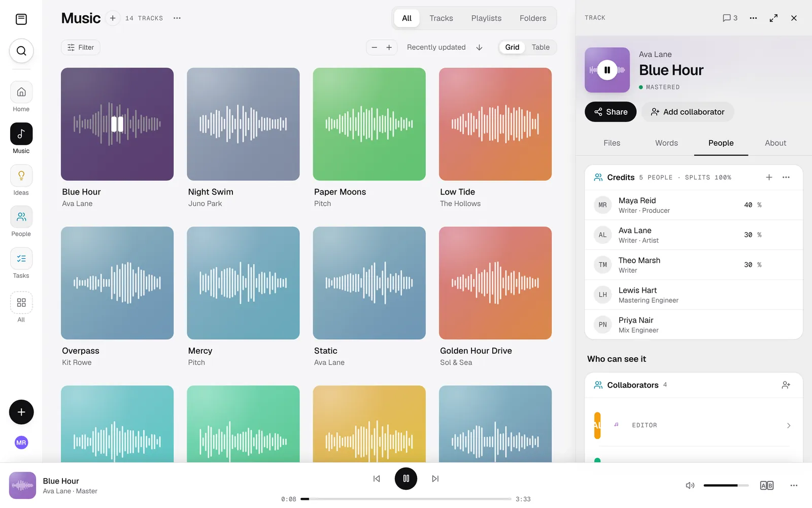Toggle A/B compare in player bar
This screenshot has height=508, width=812.
767,486
